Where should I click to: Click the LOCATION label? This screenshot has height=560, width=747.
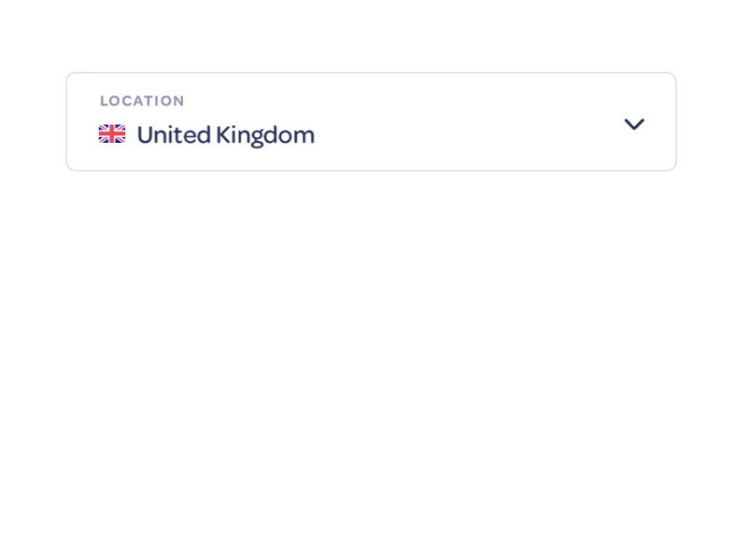142,101
